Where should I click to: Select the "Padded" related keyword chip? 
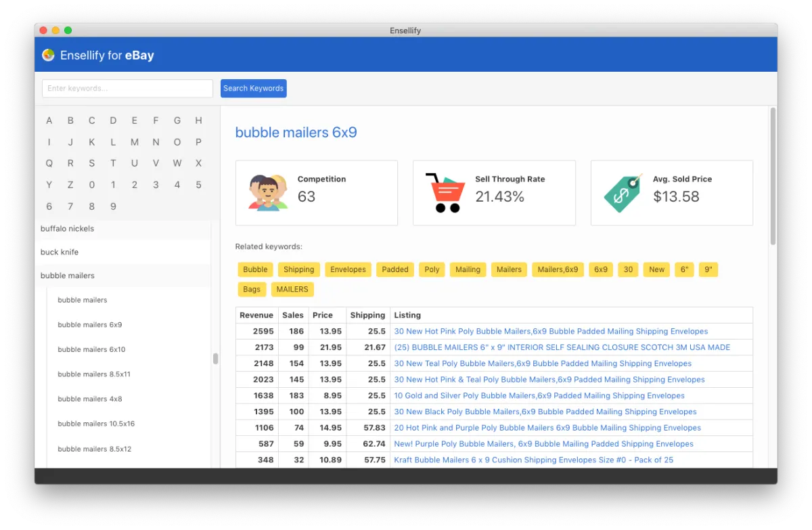[x=394, y=269]
